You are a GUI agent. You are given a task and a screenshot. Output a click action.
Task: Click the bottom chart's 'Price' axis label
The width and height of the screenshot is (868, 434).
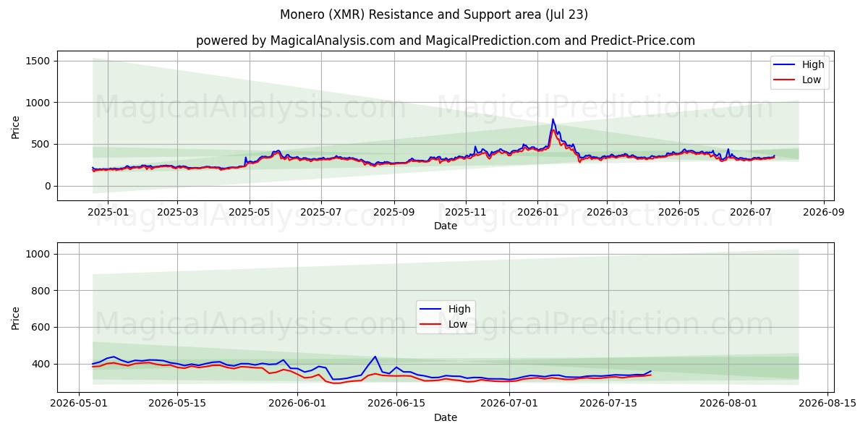click(x=16, y=318)
